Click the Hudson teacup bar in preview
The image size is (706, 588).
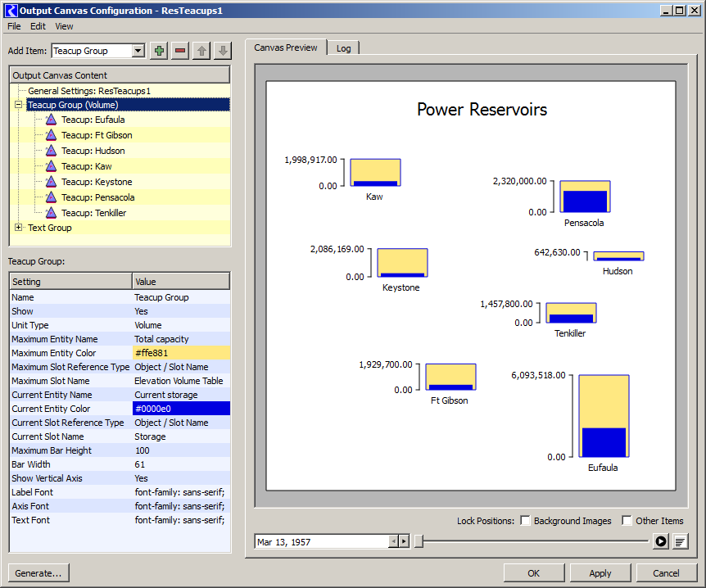pyautogui.click(x=618, y=256)
